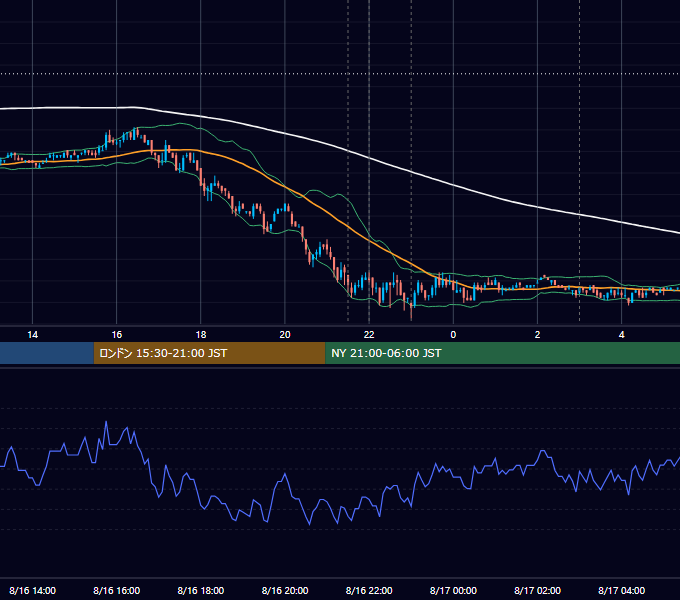The height and width of the screenshot is (600, 680).
Task: Click the hour 20 axis label
Action: click(x=285, y=335)
